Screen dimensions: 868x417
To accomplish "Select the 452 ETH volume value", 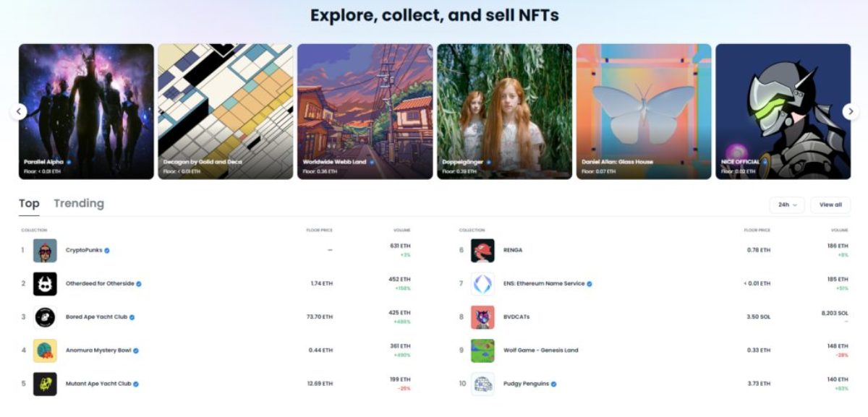I will 401,279.
